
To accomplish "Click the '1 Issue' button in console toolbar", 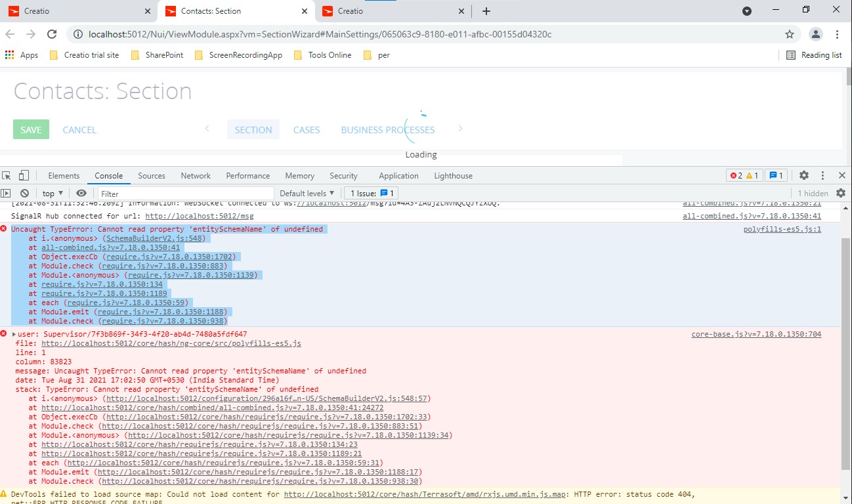I will coord(372,193).
